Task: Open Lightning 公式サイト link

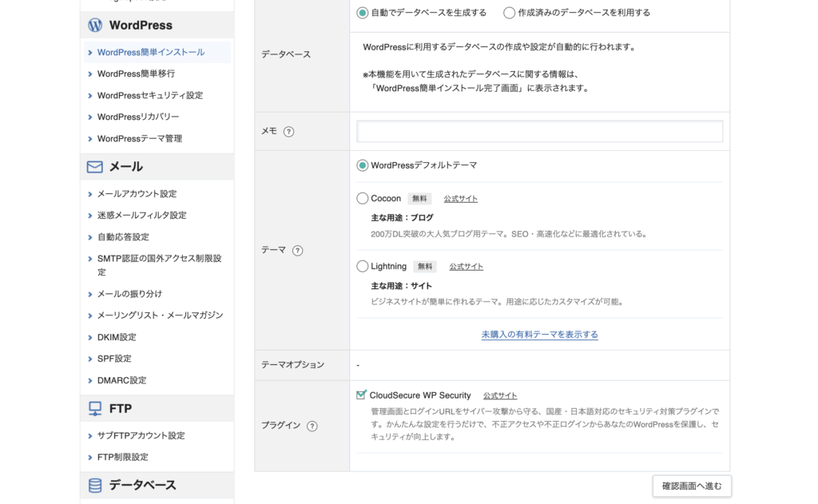Action: pyautogui.click(x=467, y=267)
